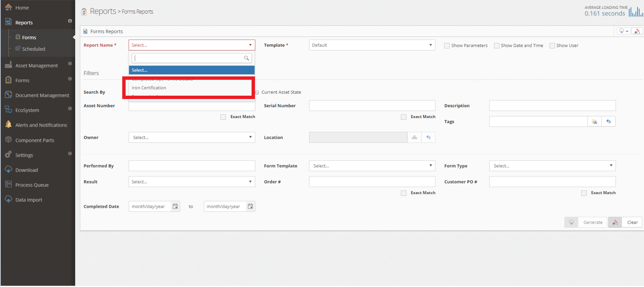Open the Form Type dropdown
The width and height of the screenshot is (644, 287).
[x=552, y=166]
